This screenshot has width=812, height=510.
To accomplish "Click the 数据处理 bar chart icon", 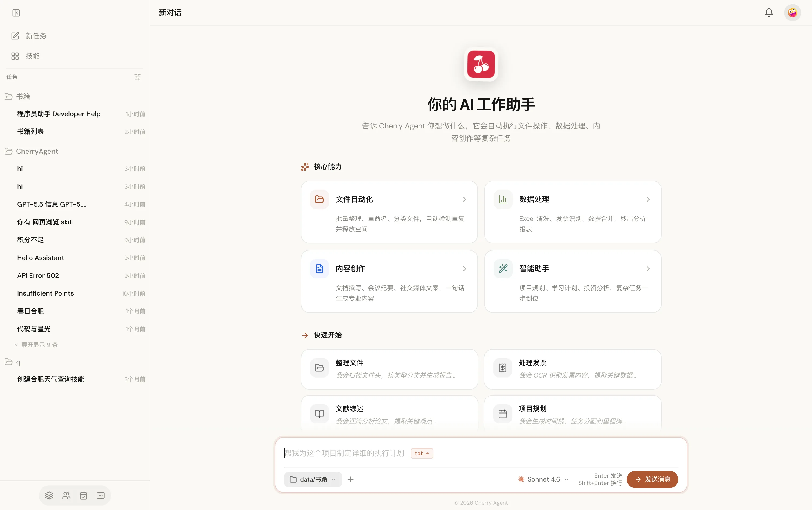I will pyautogui.click(x=503, y=199).
